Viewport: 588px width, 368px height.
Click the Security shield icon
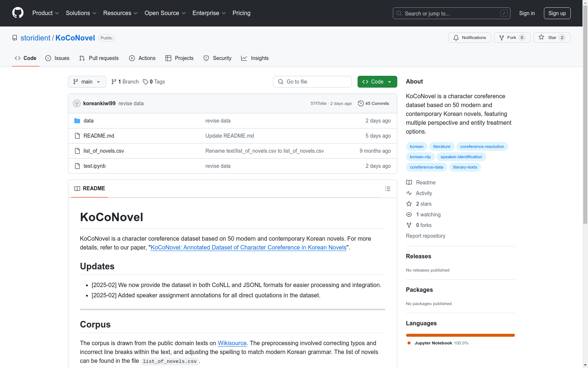206,58
